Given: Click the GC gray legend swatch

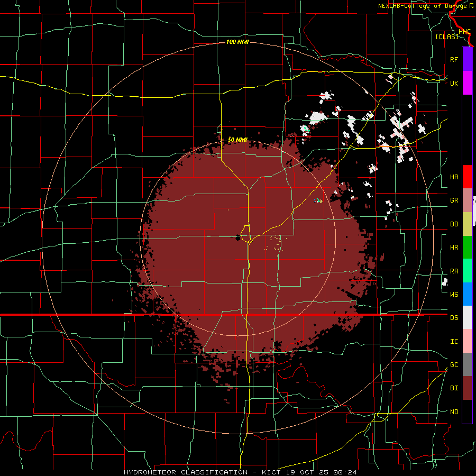Looking at the screenshot, I should tap(467, 364).
